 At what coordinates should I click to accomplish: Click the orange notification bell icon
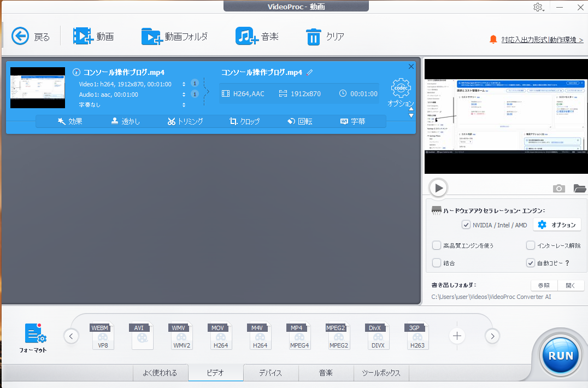(x=493, y=39)
